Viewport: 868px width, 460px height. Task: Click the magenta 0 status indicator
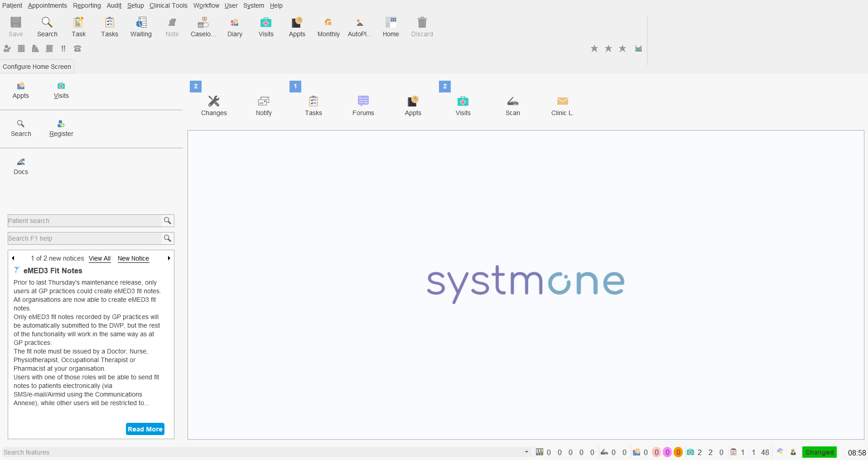(x=667, y=452)
